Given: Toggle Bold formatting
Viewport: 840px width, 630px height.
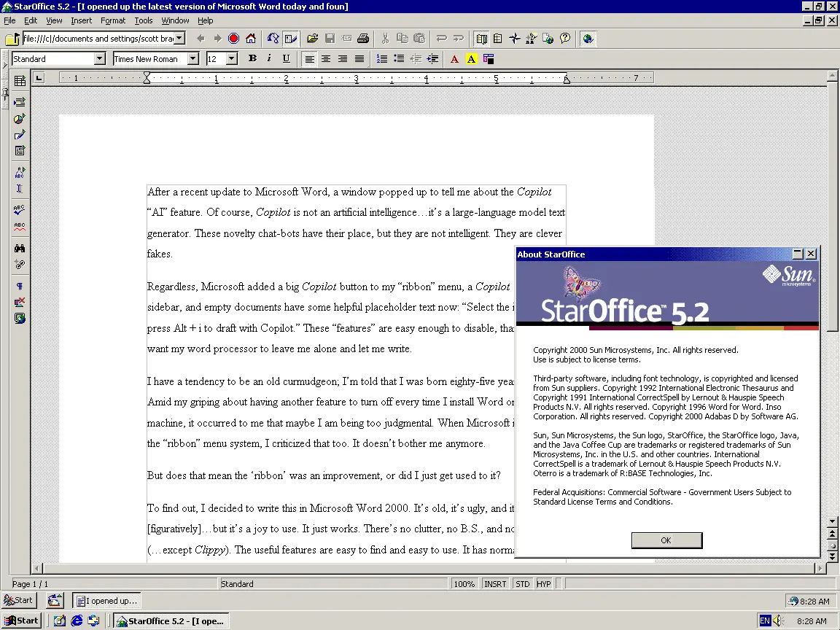Looking at the screenshot, I should pyautogui.click(x=252, y=59).
